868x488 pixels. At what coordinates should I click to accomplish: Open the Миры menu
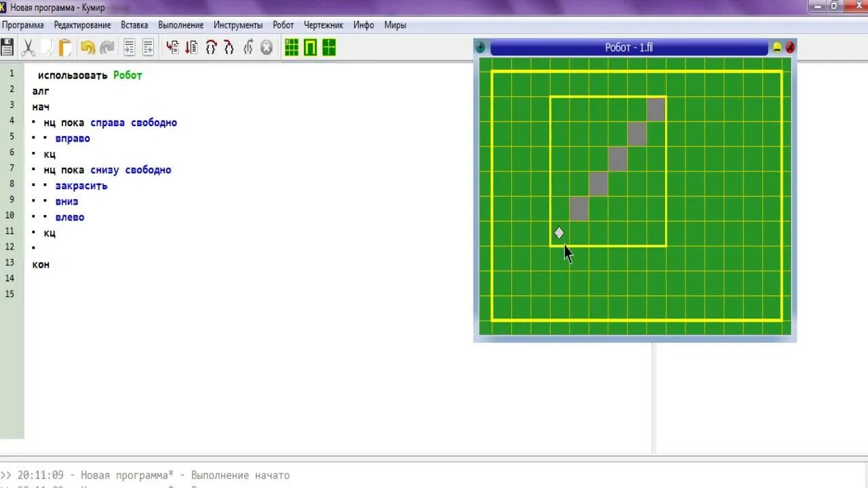(x=395, y=25)
